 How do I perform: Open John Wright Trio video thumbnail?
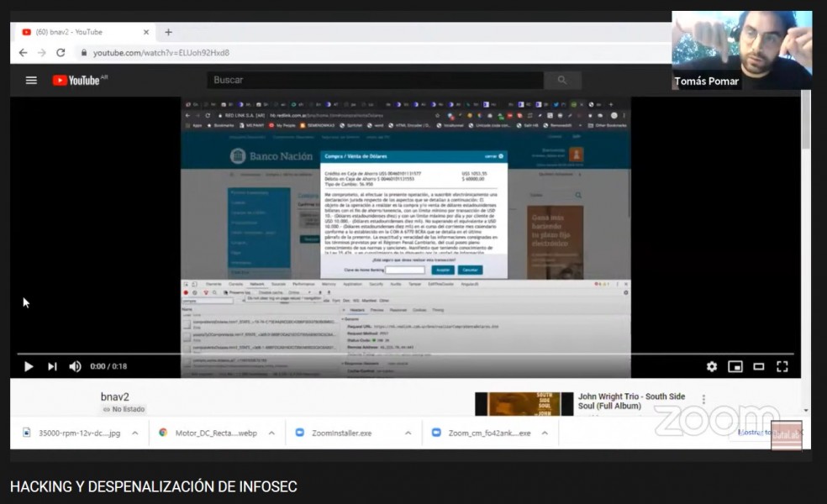point(524,404)
